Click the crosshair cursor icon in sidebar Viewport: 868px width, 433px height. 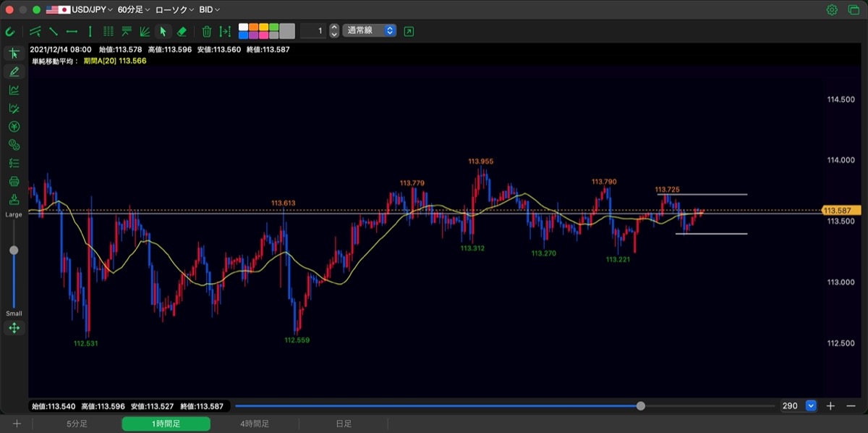pos(14,54)
